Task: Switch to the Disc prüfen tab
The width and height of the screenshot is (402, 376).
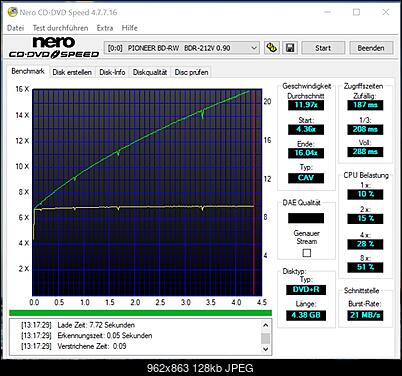Action: (191, 72)
